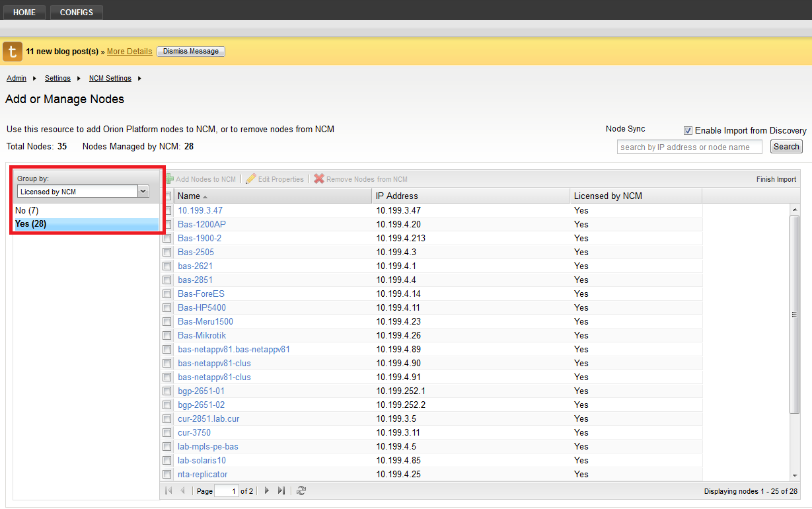Dismiss the blog posts message
Viewport: 812px width, 509px height.
[190, 51]
